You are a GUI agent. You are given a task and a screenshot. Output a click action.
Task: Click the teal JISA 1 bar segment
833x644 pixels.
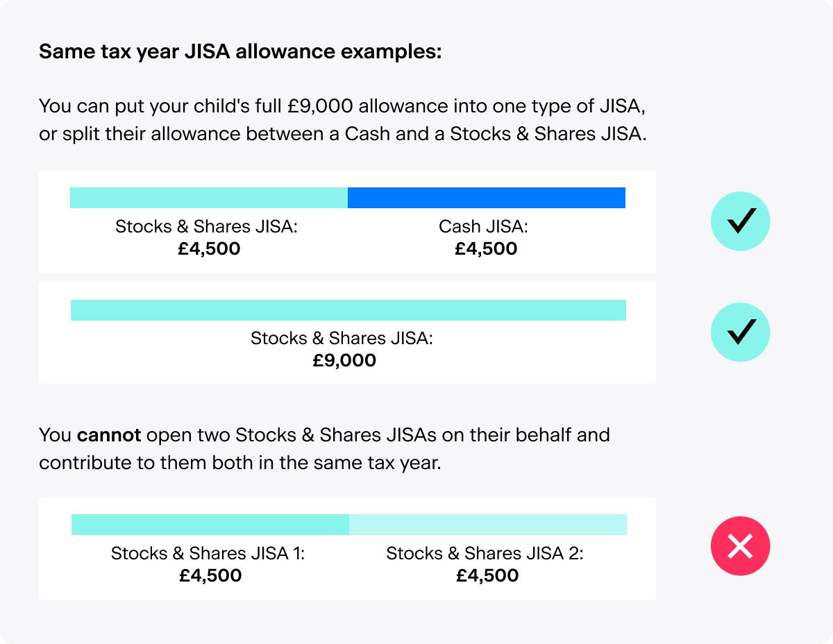coord(210,525)
